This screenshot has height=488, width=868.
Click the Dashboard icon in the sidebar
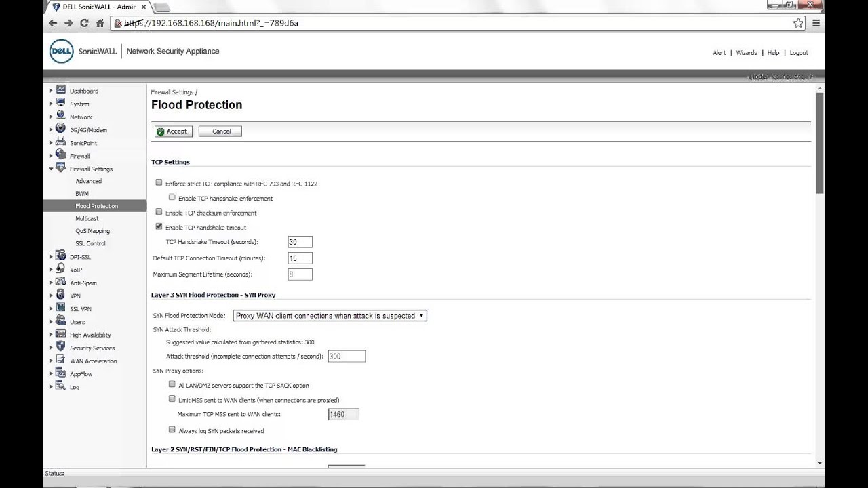[61, 89]
